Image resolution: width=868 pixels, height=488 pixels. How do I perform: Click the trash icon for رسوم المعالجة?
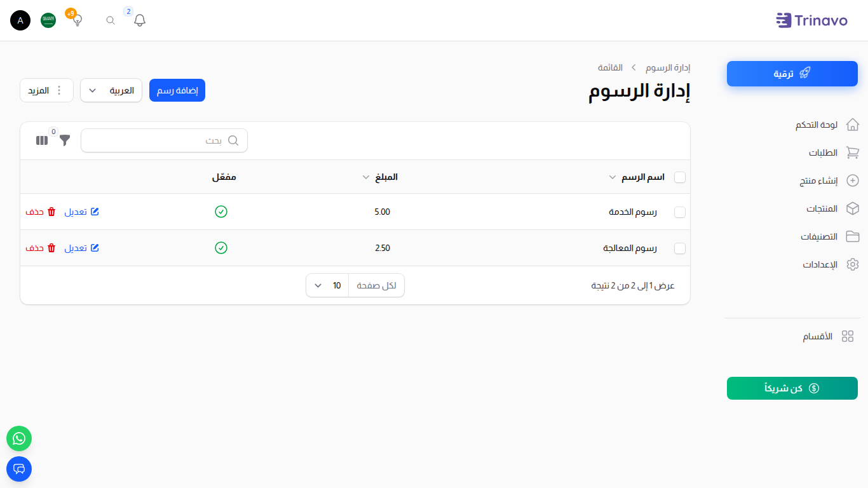[51, 248]
